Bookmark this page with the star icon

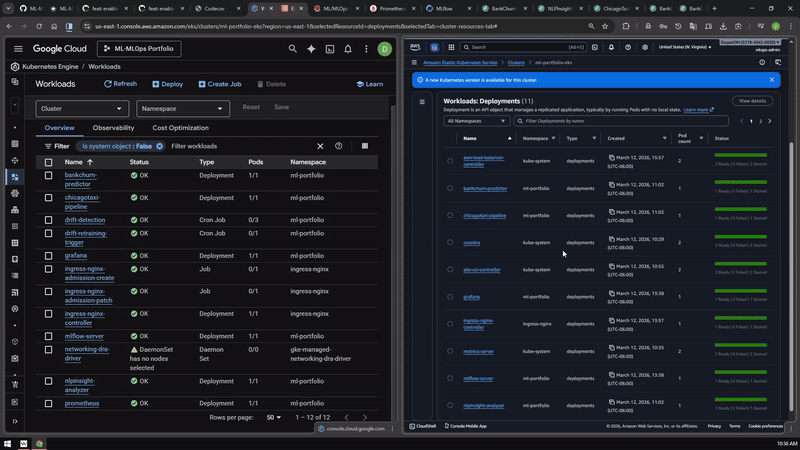(605, 26)
